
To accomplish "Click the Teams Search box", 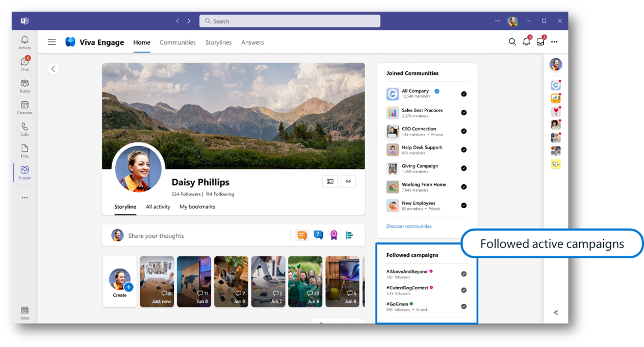I will point(290,21).
